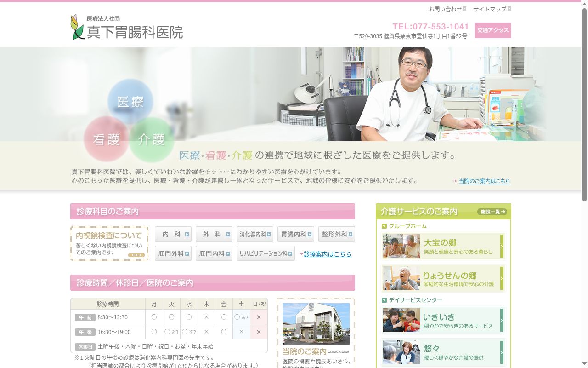588x368 pixels.
Task: Click the GO arrow in 内視鏡検査 box
Action: pos(136,255)
